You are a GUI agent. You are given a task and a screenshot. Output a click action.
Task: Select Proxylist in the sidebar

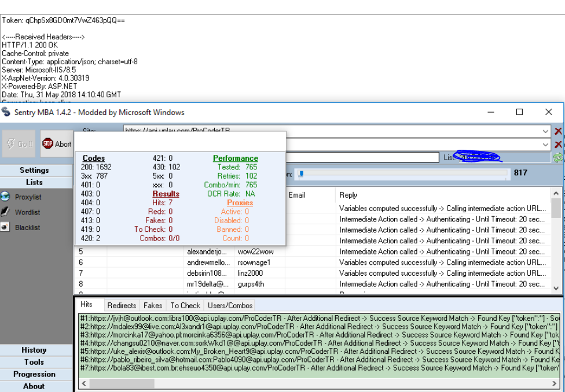click(28, 197)
